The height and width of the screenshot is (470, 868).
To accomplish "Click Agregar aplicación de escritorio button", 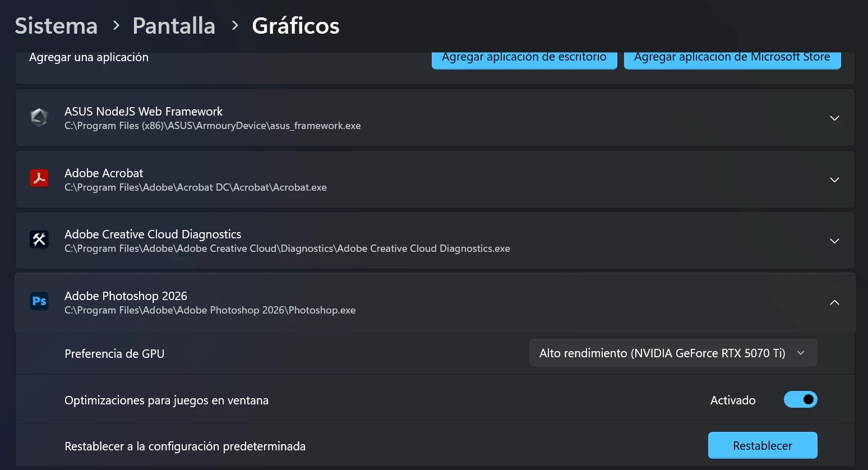I will pos(524,59).
